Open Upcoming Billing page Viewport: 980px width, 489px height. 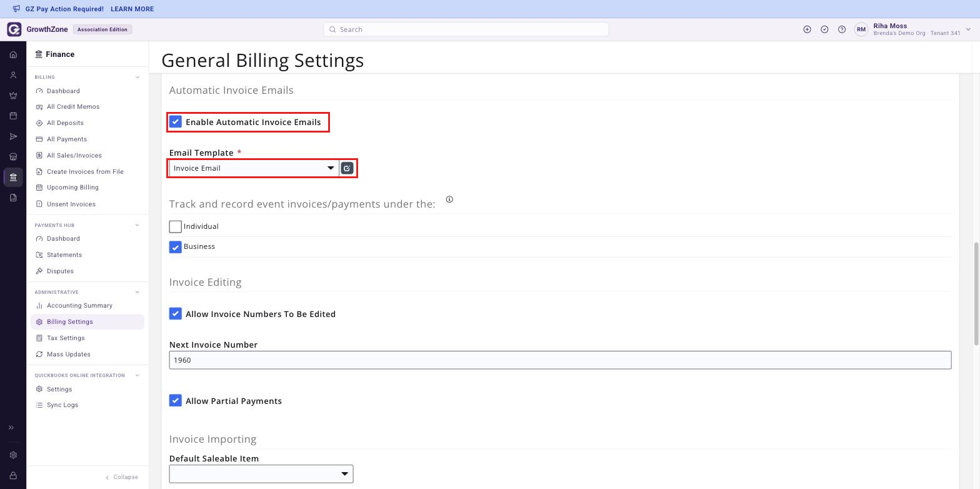(72, 188)
